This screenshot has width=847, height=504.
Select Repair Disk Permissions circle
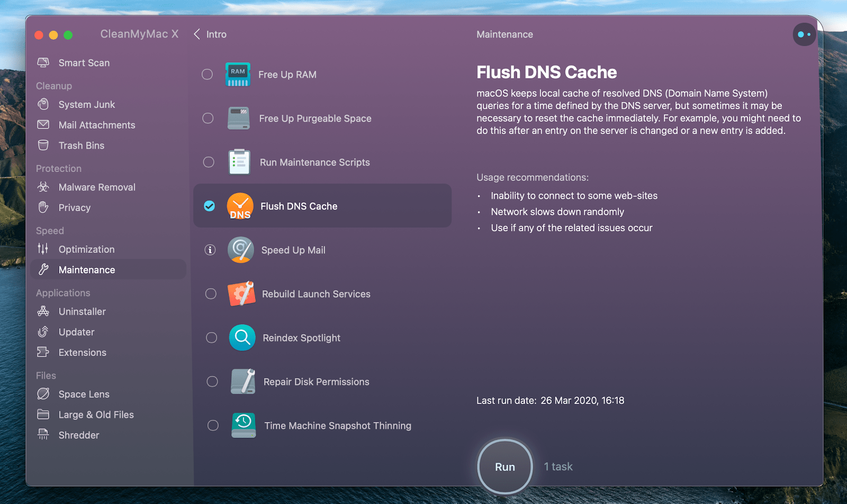coord(212,381)
